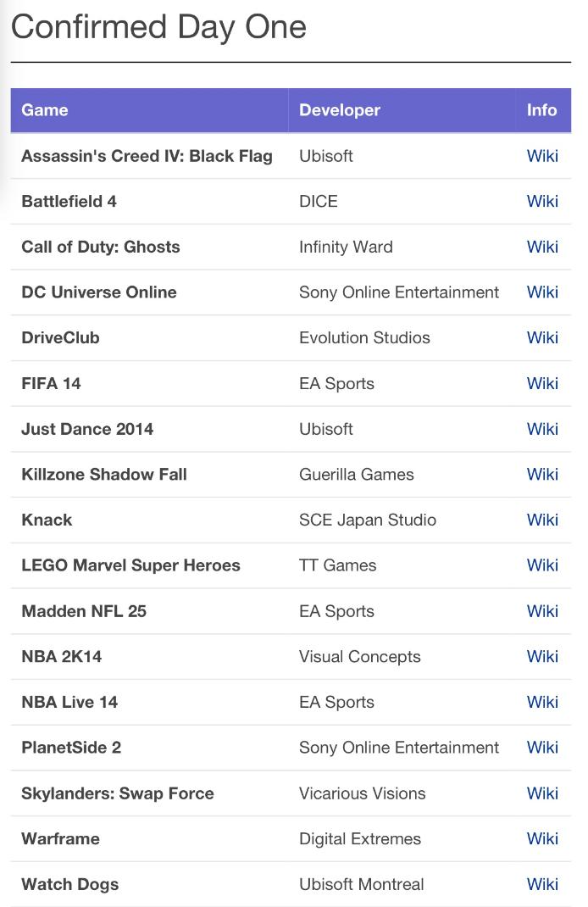Open the Wiki link for Watch Dogs

pos(542,884)
